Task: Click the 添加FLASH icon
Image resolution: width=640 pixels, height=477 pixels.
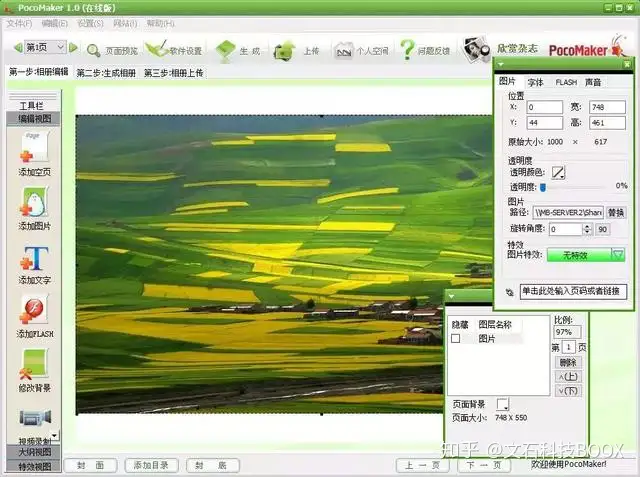Action: point(34,309)
